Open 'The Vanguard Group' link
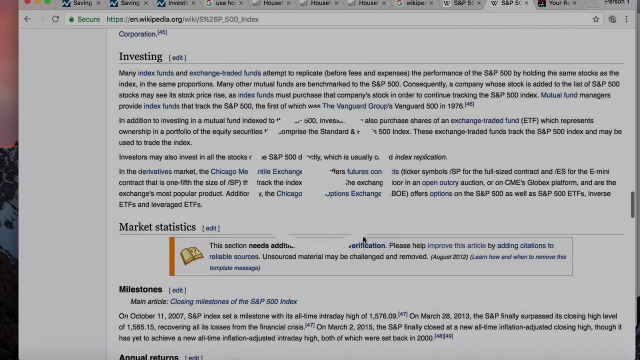The image size is (640, 360). point(355,106)
